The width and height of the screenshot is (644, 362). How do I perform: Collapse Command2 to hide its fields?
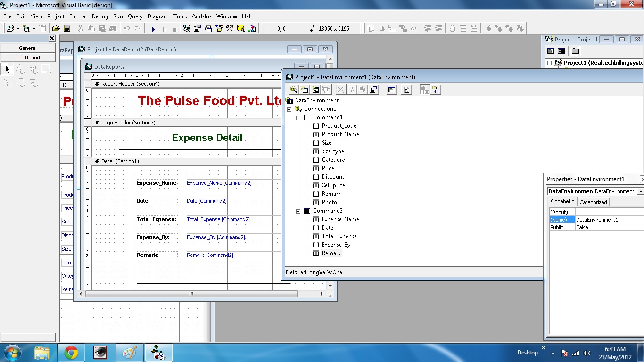(297, 211)
